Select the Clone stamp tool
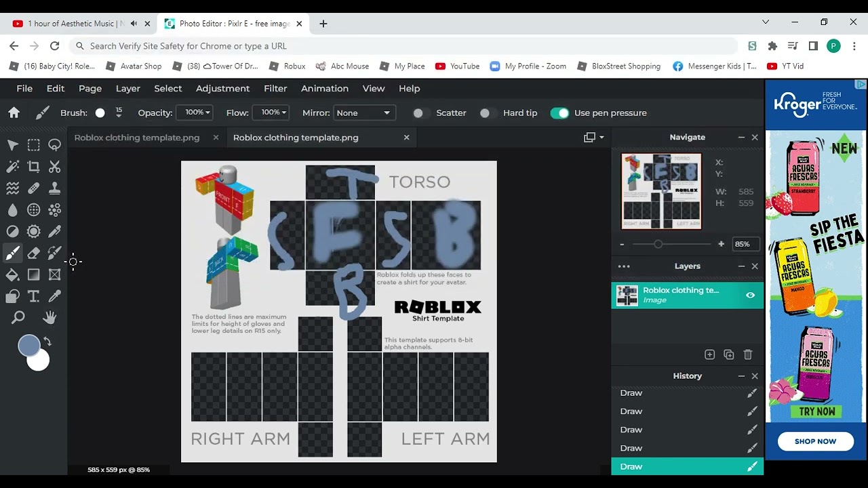Screen dimensions: 868x488 point(55,188)
